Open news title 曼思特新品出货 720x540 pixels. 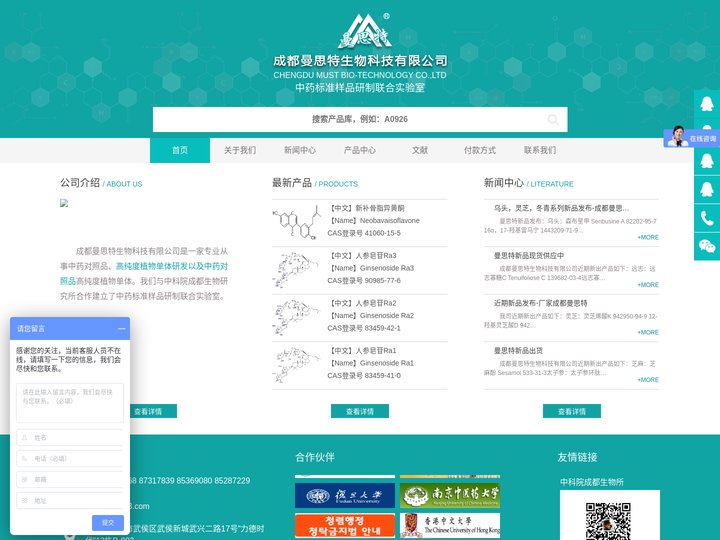pos(518,350)
